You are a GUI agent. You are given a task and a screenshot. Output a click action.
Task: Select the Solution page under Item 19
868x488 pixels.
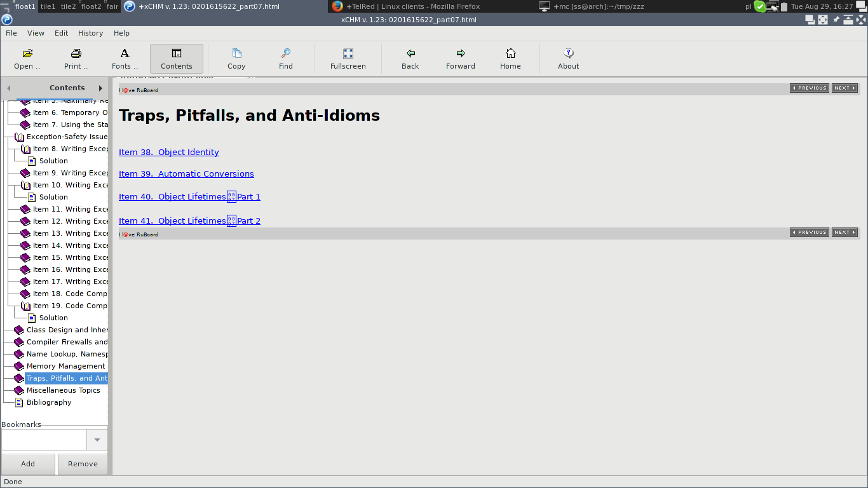pyautogui.click(x=53, y=318)
